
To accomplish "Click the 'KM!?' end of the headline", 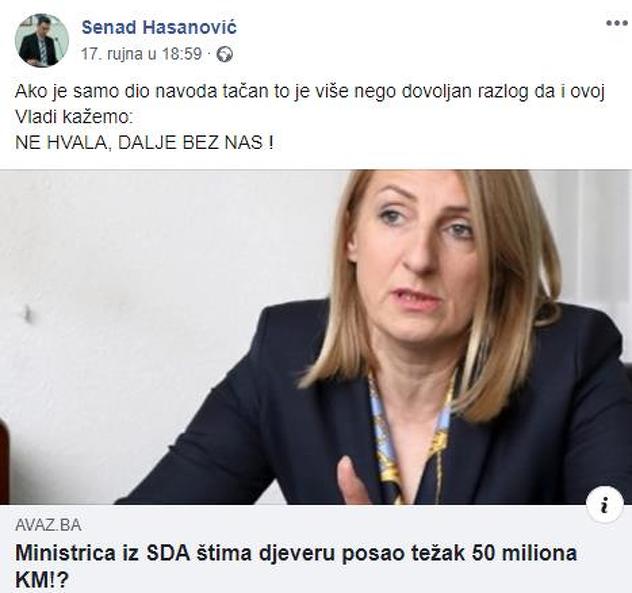I will pos(42,581).
